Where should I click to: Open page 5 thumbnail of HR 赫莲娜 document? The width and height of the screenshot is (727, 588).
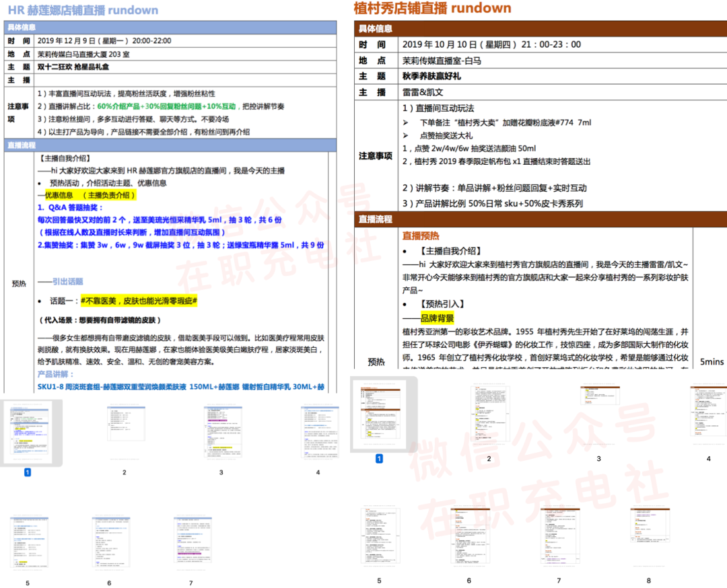[x=29, y=543]
